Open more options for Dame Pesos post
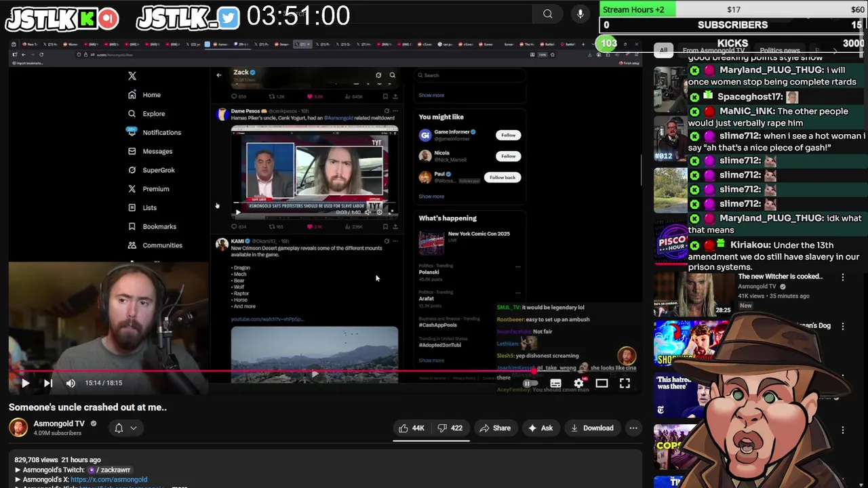The image size is (868, 488). click(x=395, y=111)
